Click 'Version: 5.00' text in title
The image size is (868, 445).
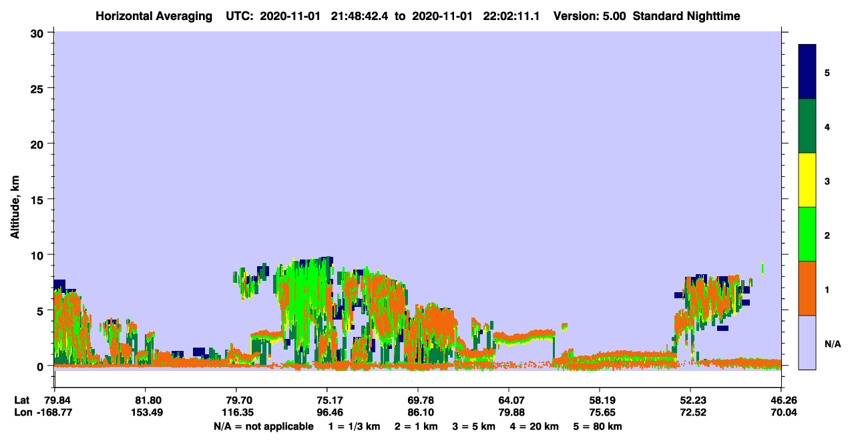pyautogui.click(x=590, y=16)
